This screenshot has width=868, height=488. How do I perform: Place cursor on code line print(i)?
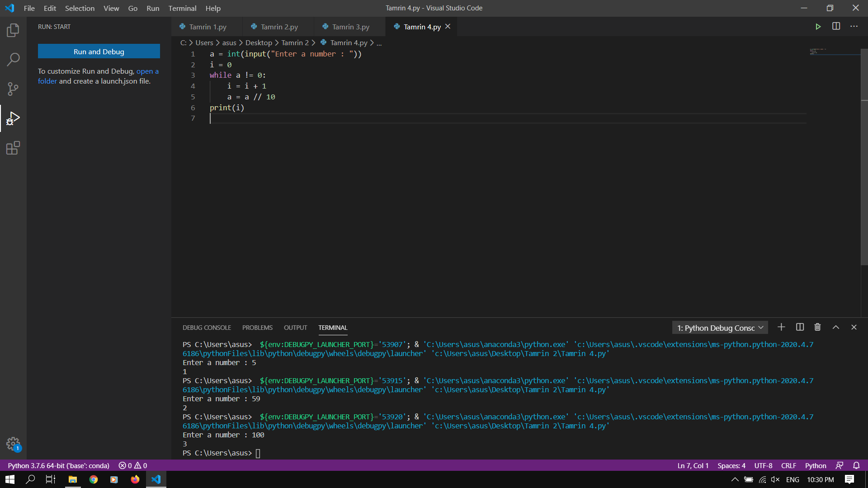227,108
